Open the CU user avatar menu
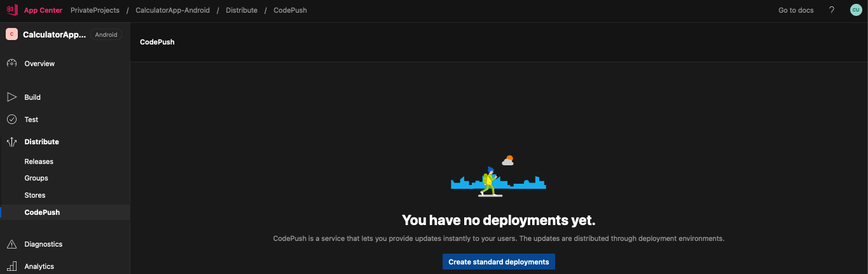Viewport: 868px width, 274px height. [856, 10]
